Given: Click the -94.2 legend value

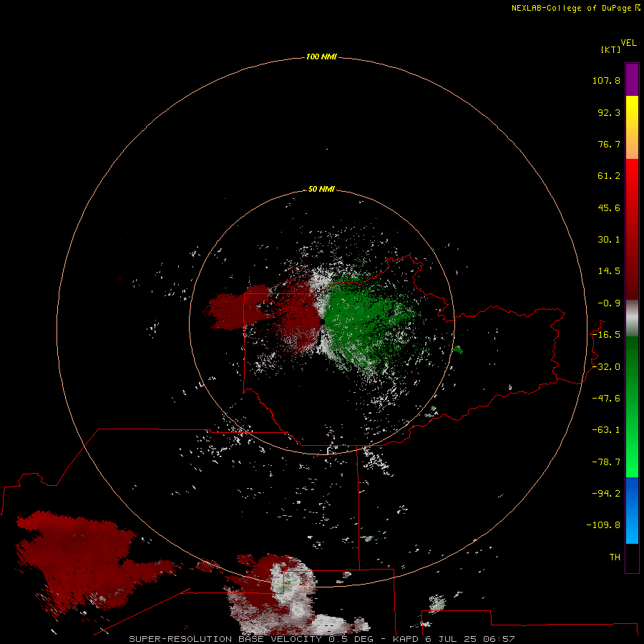Looking at the screenshot, I should pos(606,493).
